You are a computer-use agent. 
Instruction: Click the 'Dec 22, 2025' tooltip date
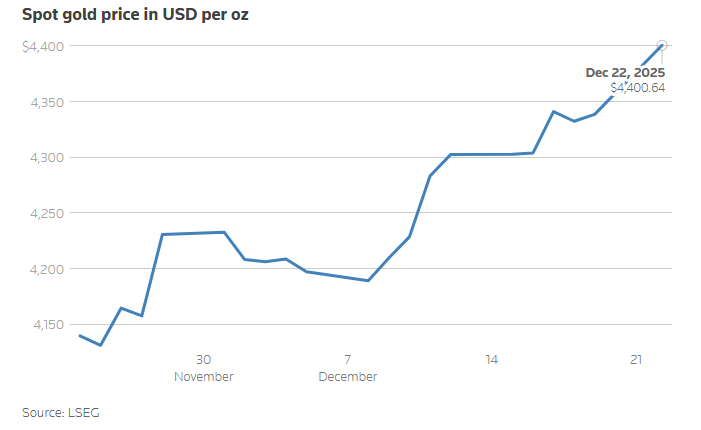coord(625,72)
